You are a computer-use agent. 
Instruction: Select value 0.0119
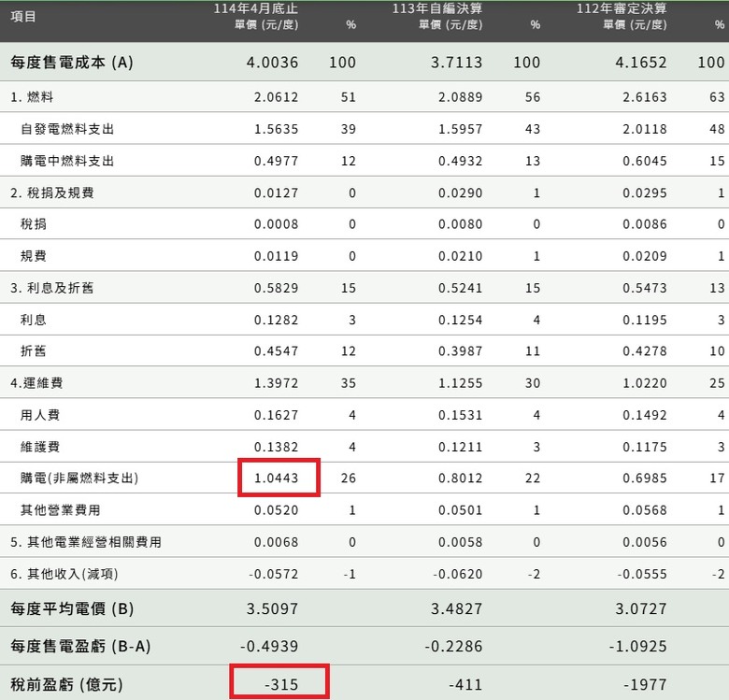coord(276,256)
